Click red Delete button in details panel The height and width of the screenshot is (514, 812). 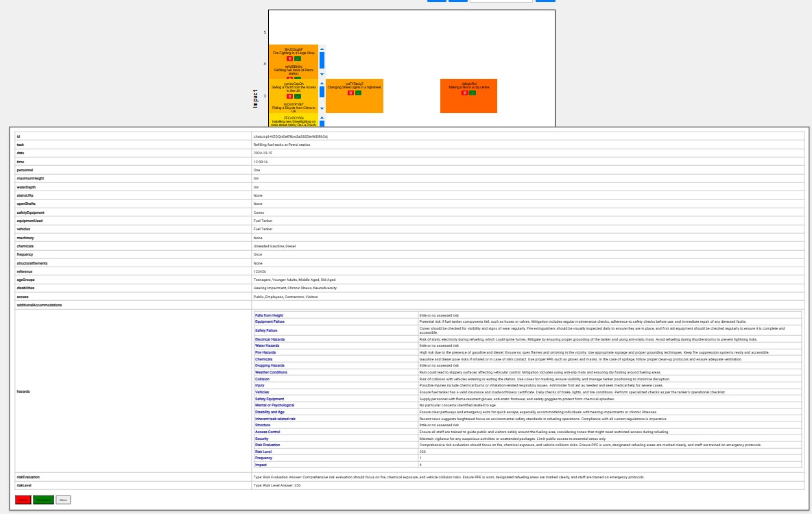[x=23, y=500]
